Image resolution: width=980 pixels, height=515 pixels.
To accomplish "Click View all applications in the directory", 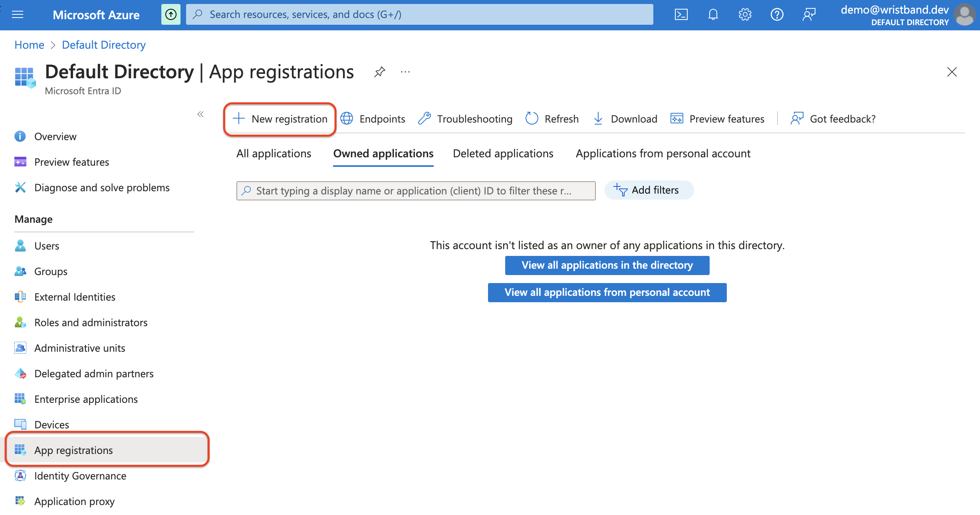I will pyautogui.click(x=607, y=265).
